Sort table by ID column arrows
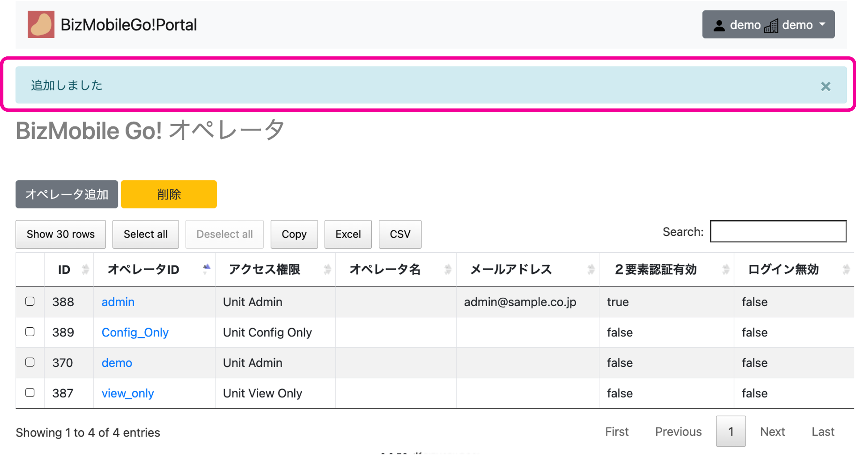 click(85, 269)
